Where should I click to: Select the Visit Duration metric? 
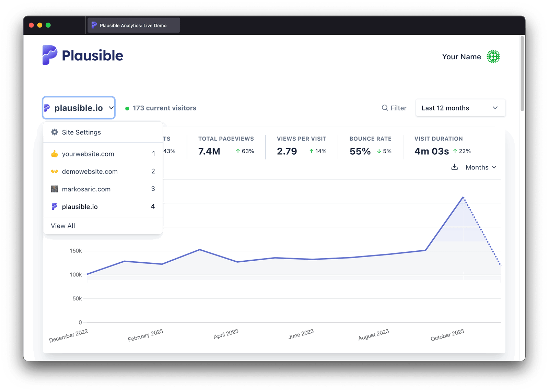click(442, 146)
